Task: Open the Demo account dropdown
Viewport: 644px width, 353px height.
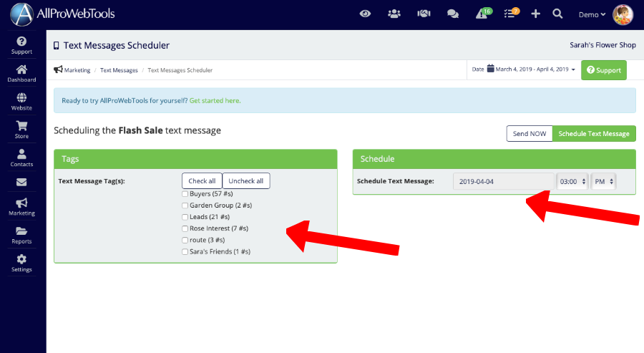Action: (x=592, y=15)
